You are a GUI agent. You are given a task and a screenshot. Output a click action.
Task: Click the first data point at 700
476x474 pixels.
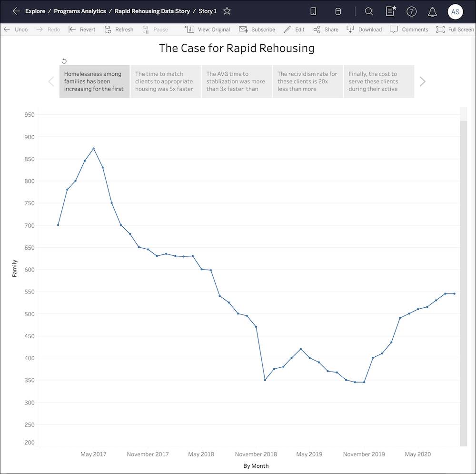[x=58, y=225]
